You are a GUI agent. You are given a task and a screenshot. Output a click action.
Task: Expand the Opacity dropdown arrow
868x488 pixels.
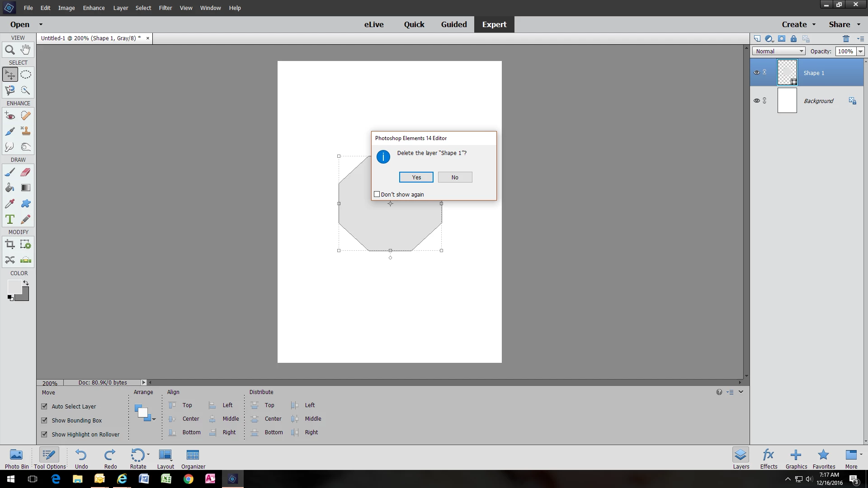click(860, 51)
